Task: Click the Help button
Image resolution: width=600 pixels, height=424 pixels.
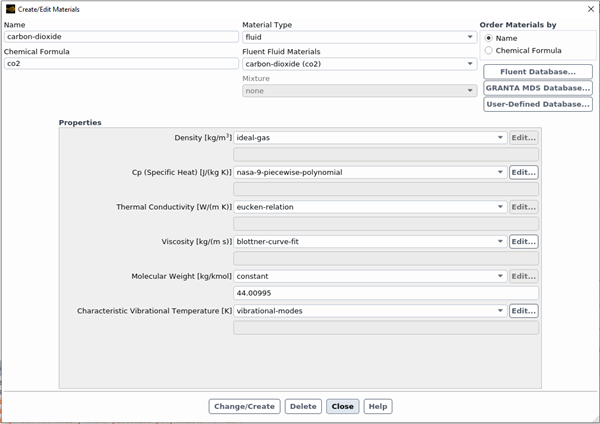Action: (378, 406)
